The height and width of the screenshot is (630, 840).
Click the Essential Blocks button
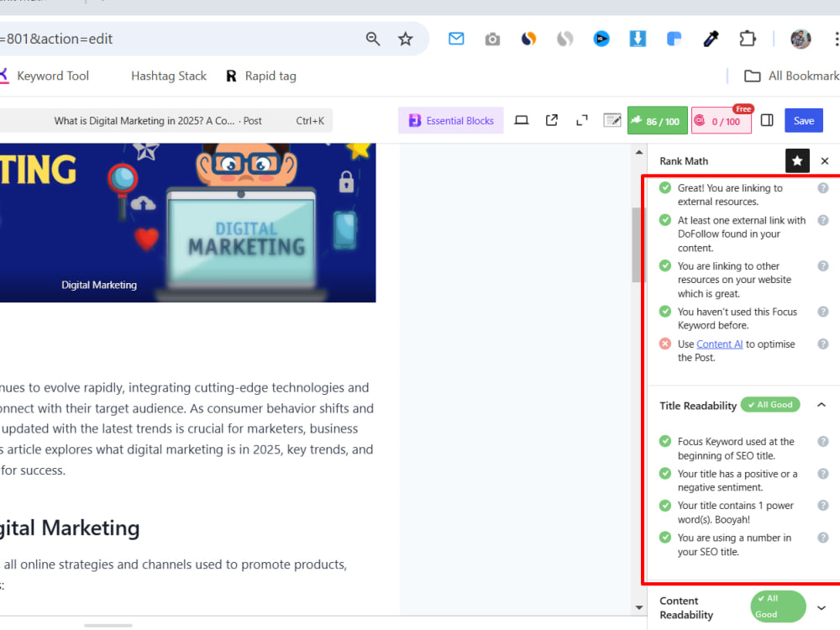coord(451,120)
